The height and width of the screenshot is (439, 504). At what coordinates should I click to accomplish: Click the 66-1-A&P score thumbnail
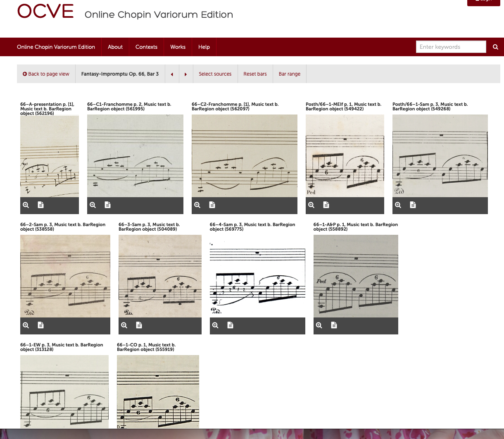356,276
